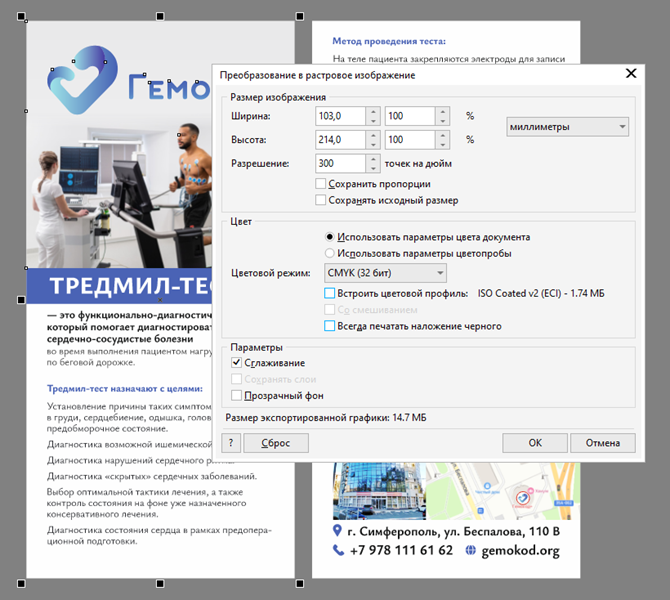Image resolution: width=670 pixels, height=600 pixels.
Task: Click the Ширина percent field
Action: [x=410, y=116]
